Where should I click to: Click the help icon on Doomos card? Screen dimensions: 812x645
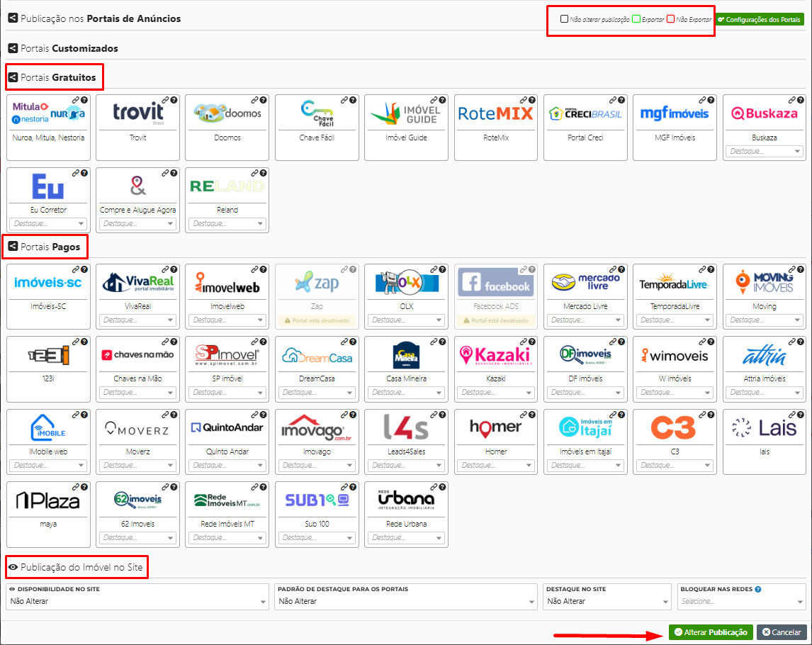[263, 101]
